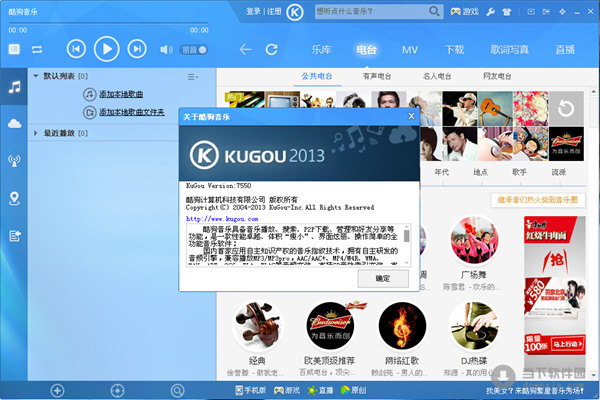Click the magnifier search icon
Screen dimensions: 600x400
pos(434,11)
